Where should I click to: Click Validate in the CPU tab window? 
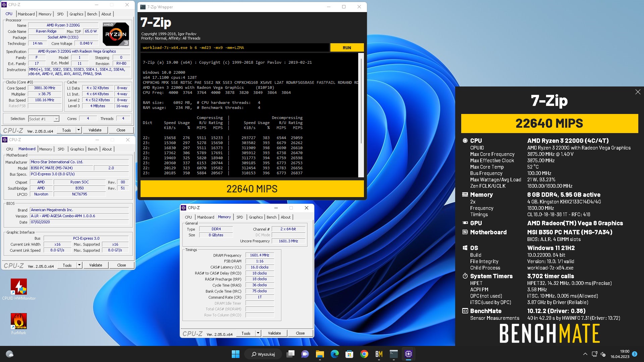tap(95, 130)
